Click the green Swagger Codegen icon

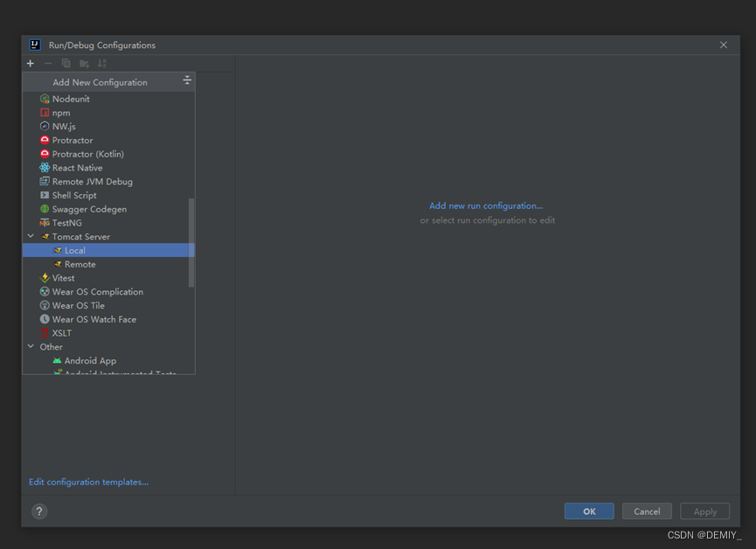(45, 209)
